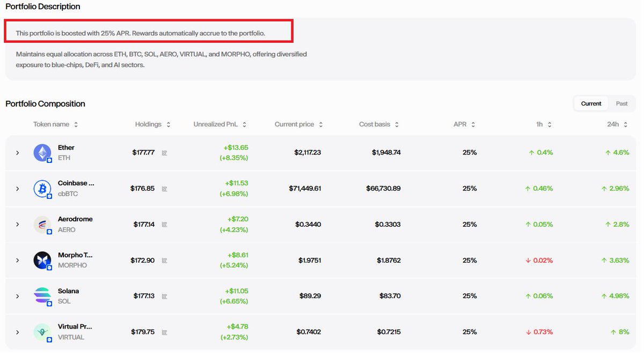The image size is (644, 357).
Task: Sort by Cost basis column
Action: [379, 124]
